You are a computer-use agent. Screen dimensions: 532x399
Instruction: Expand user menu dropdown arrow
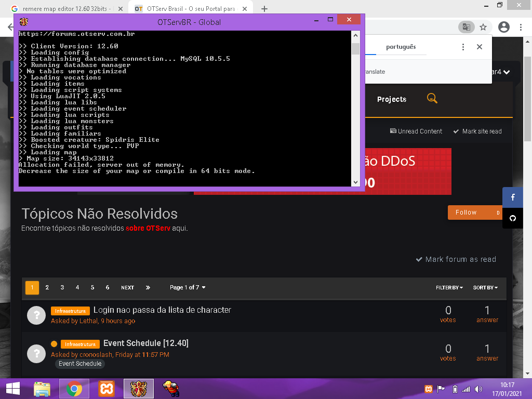507,72
